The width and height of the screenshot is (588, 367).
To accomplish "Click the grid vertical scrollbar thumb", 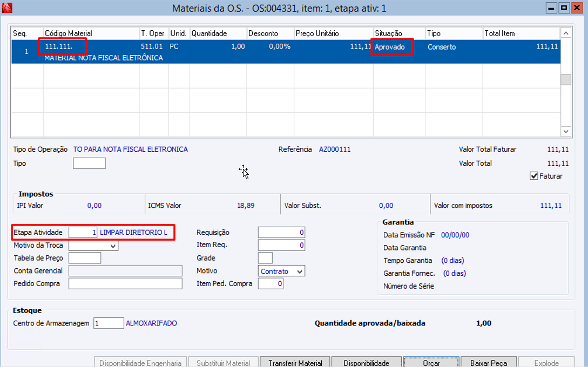I will tap(566, 79).
